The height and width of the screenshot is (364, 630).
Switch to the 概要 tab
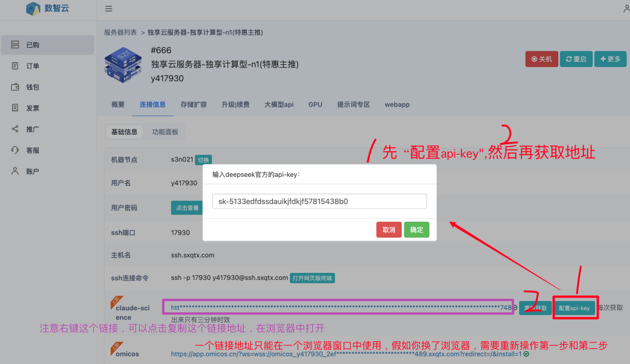click(x=118, y=104)
